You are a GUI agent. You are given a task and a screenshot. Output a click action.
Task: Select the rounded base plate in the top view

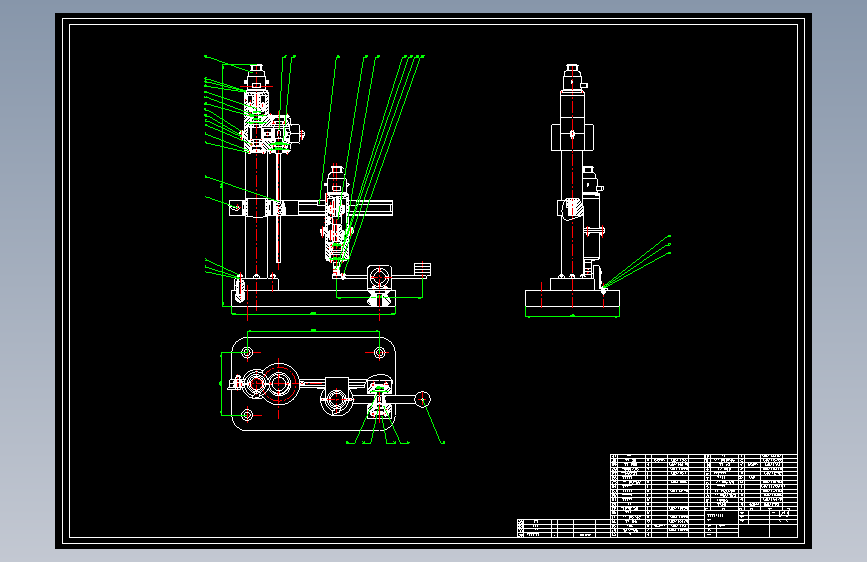(x=314, y=383)
